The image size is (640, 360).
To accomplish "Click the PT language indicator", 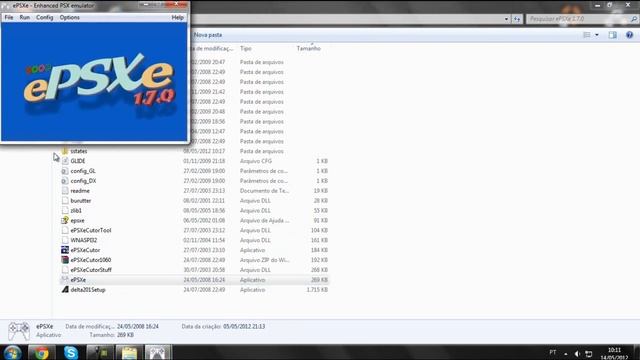I will pos(553,352).
